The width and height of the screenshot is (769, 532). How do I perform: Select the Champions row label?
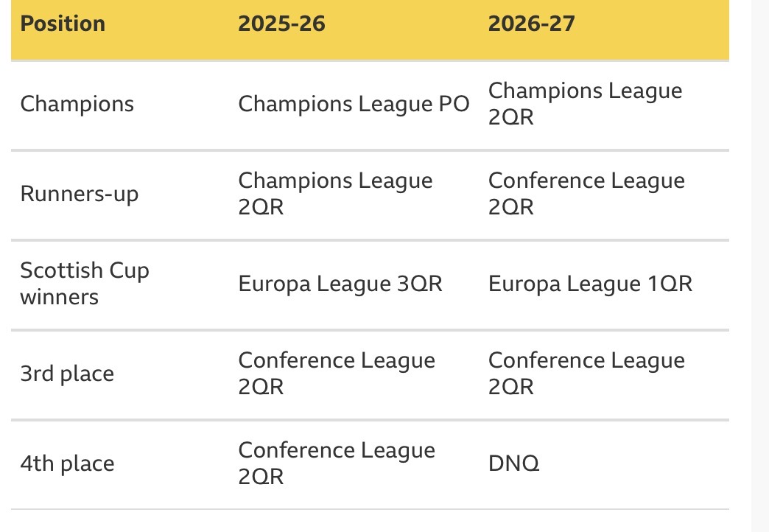click(x=77, y=104)
